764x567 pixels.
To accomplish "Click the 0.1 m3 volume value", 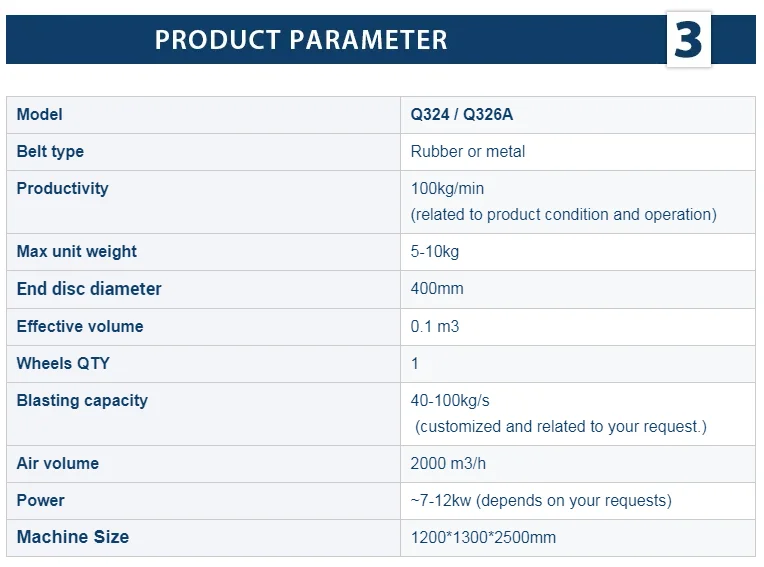I will point(435,327).
